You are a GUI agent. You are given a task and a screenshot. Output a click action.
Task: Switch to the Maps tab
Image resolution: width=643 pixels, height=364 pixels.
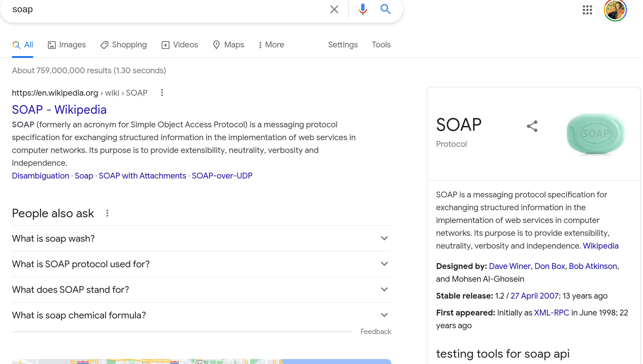tap(228, 45)
